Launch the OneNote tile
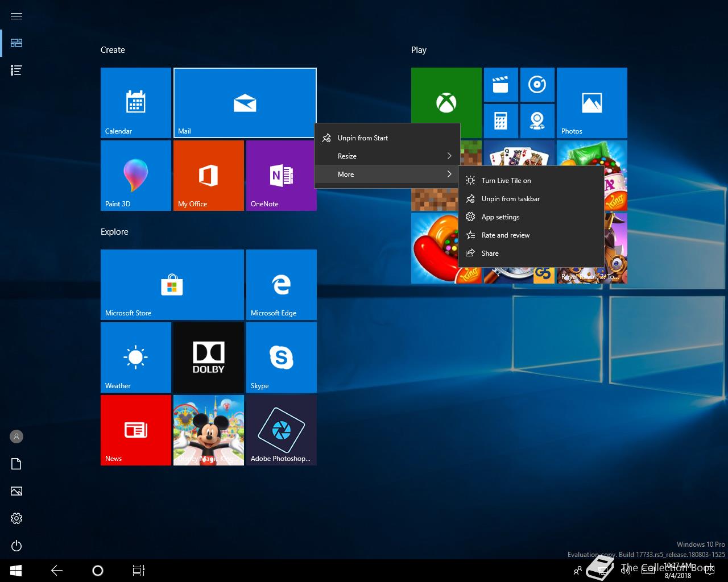This screenshot has width=728, height=582. (x=282, y=176)
